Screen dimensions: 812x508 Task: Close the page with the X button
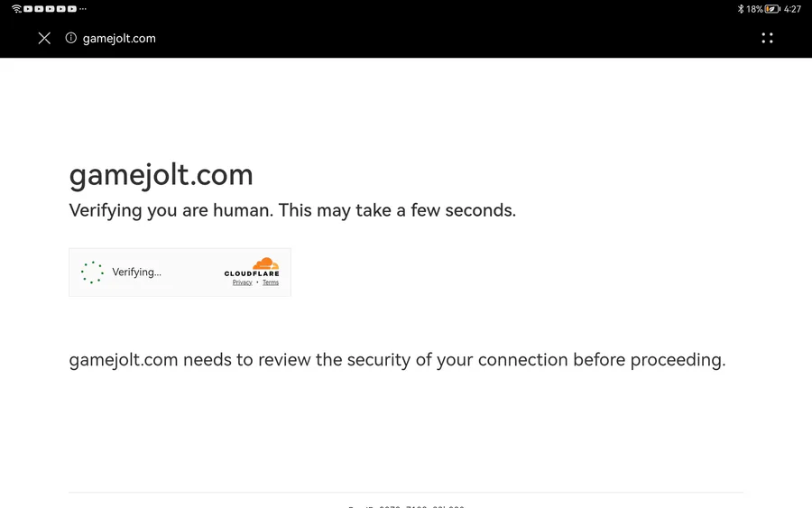click(44, 38)
